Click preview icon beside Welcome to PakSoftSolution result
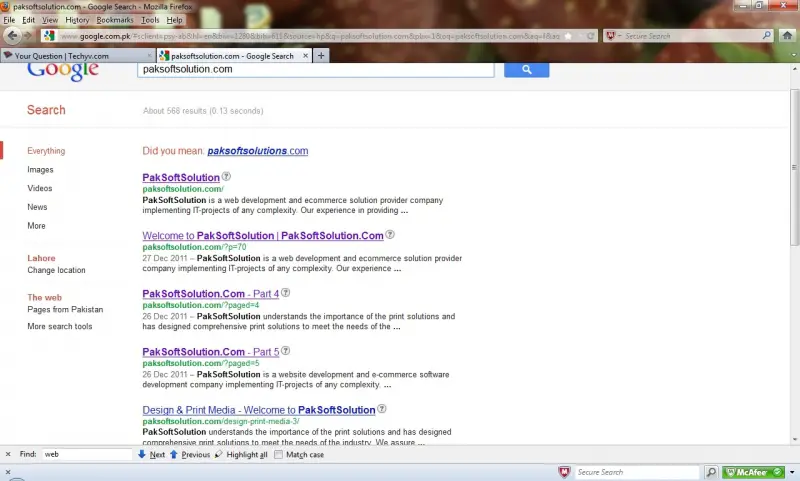The height and width of the screenshot is (481, 800). coord(390,235)
